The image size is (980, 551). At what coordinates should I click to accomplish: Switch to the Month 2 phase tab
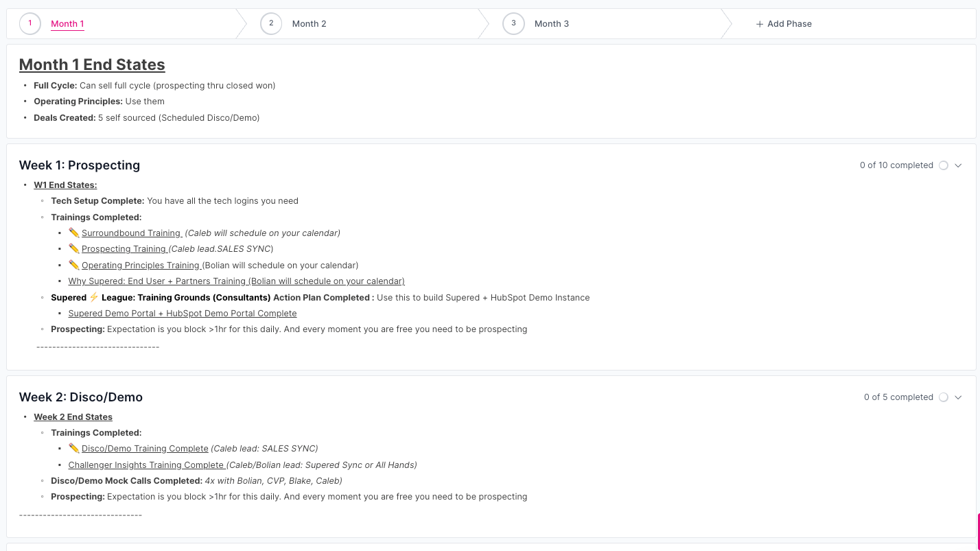tap(309, 24)
